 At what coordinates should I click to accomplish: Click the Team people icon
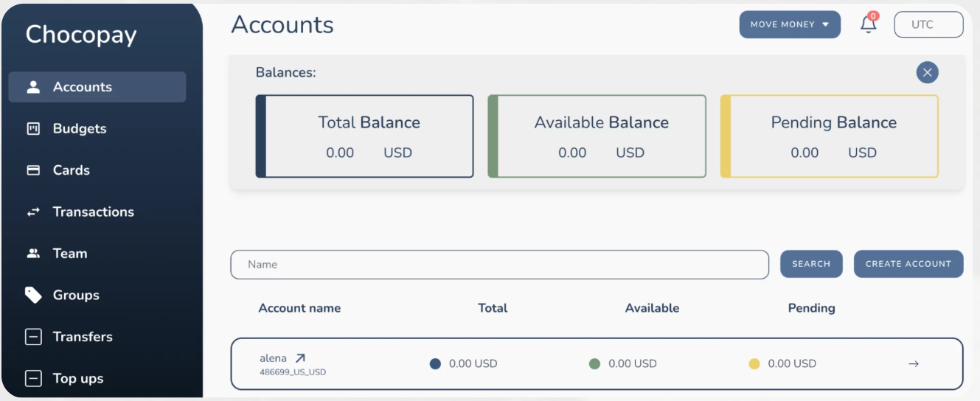click(33, 254)
